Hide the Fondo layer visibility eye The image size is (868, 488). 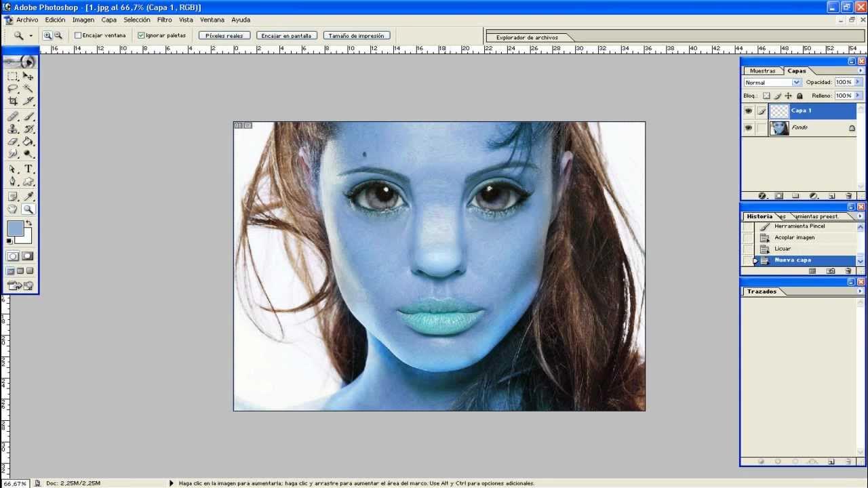[749, 127]
